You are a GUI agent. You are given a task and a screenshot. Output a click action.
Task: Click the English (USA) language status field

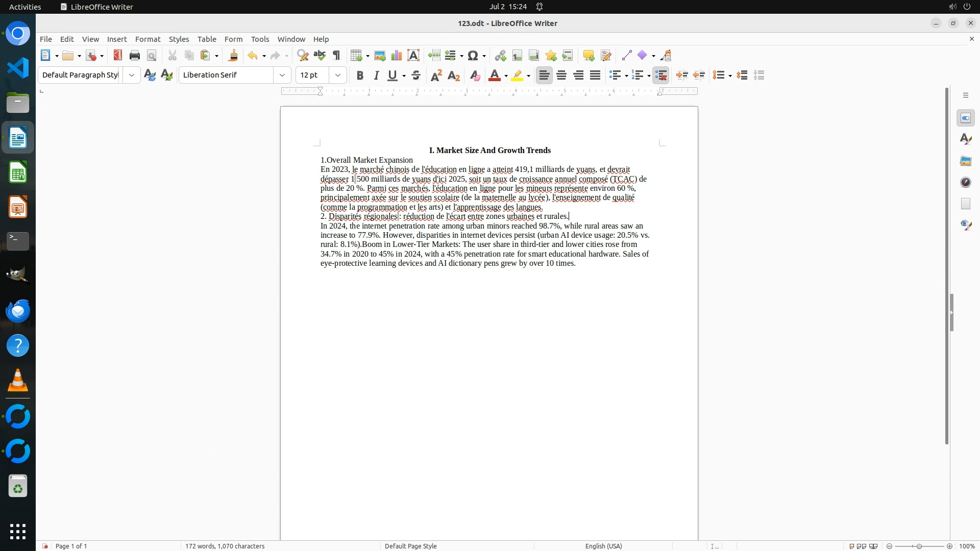coord(603,546)
